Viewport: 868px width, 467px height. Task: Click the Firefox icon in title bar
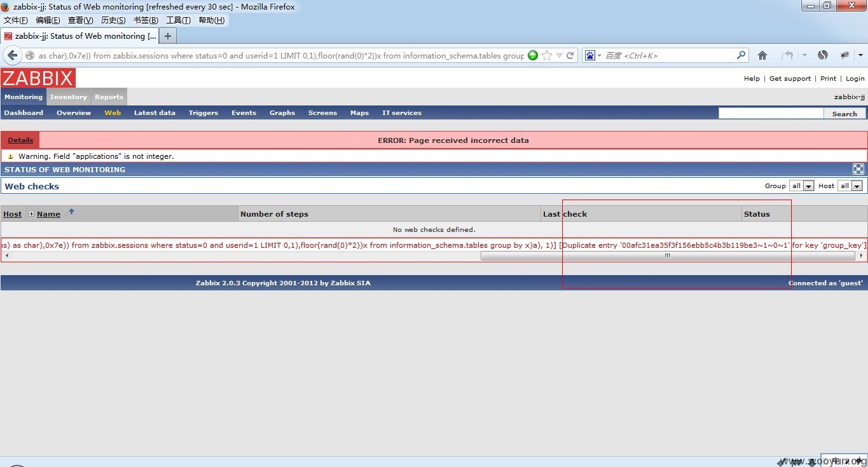coord(6,6)
